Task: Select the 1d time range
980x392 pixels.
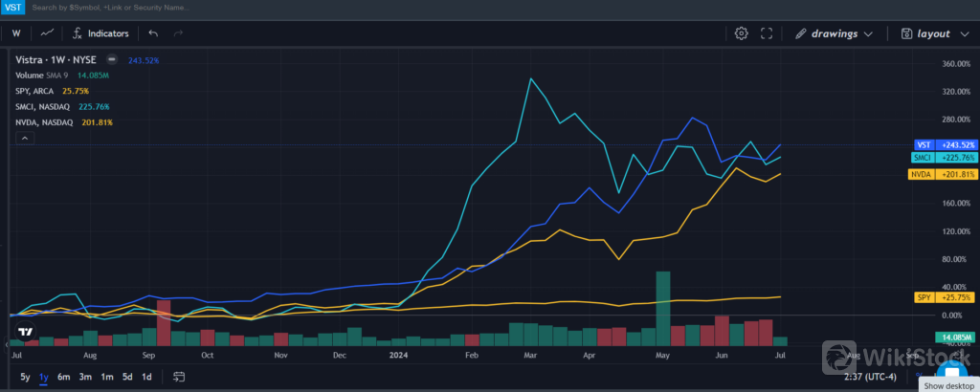Action: [146, 377]
